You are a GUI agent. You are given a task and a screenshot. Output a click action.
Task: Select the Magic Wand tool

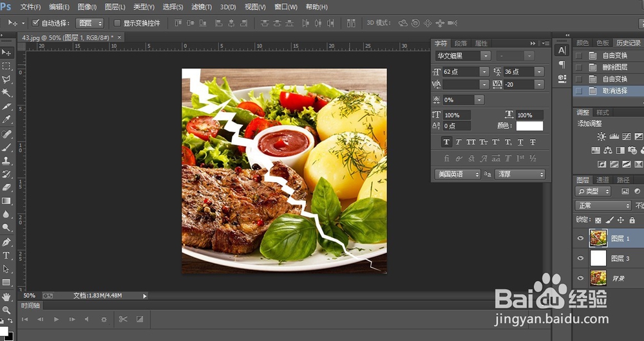tap(6, 93)
